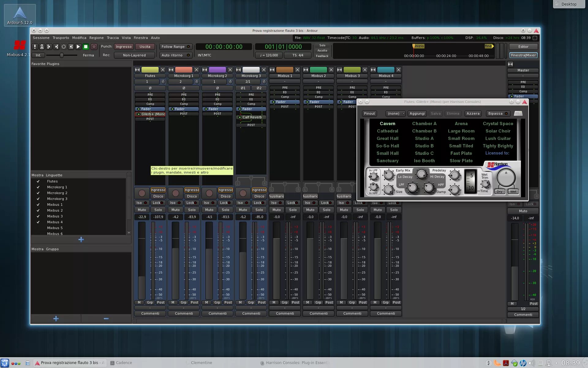Click the green stop button
The image size is (588, 368).
(86, 47)
